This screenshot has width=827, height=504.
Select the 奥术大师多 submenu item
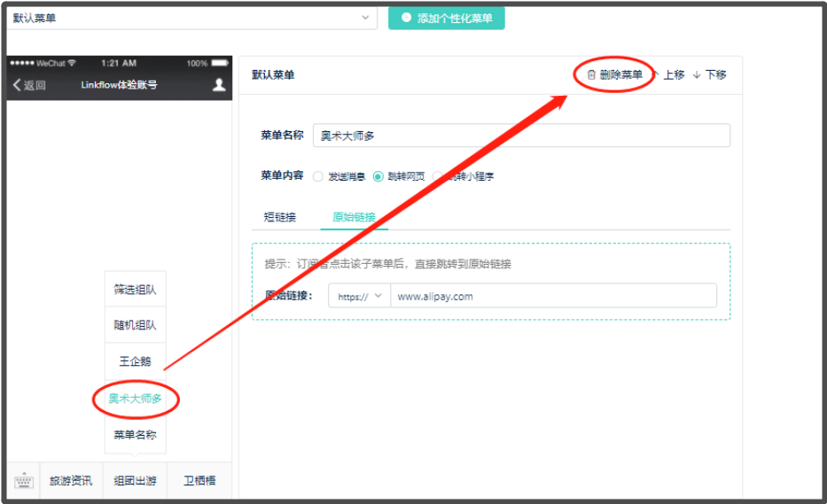pyautogui.click(x=135, y=399)
